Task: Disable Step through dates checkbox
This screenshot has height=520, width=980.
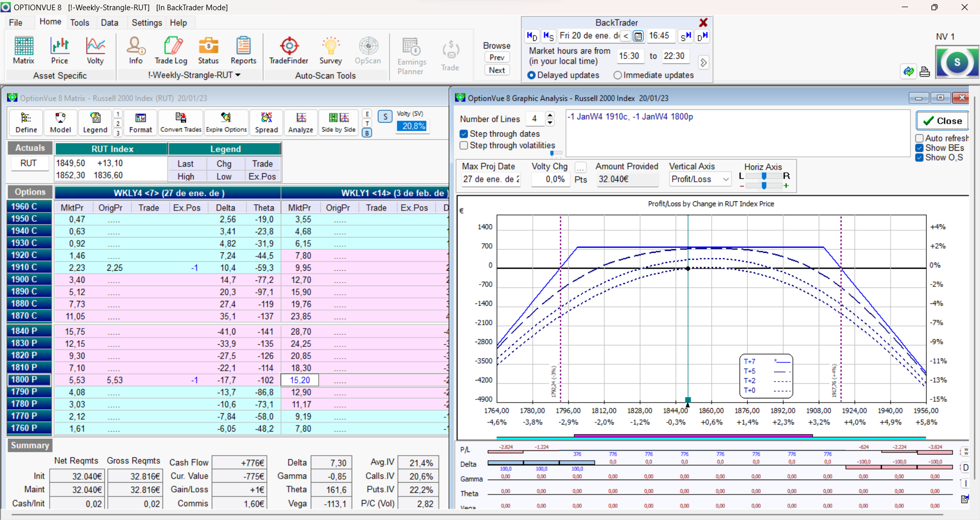Action: coord(464,134)
